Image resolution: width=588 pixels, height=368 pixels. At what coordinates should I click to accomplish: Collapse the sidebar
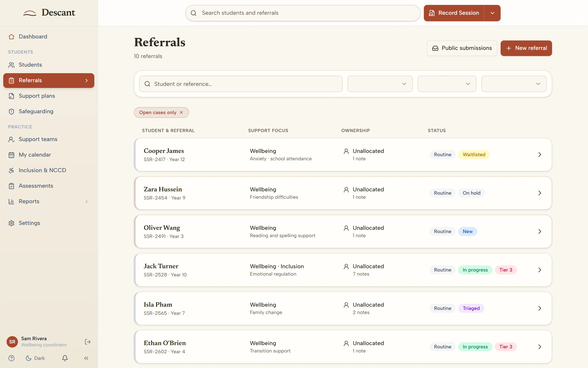(x=86, y=358)
